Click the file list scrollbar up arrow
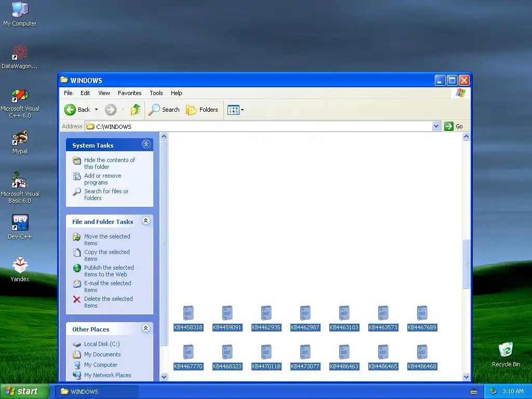Screen dimensions: 532x399 [466, 137]
